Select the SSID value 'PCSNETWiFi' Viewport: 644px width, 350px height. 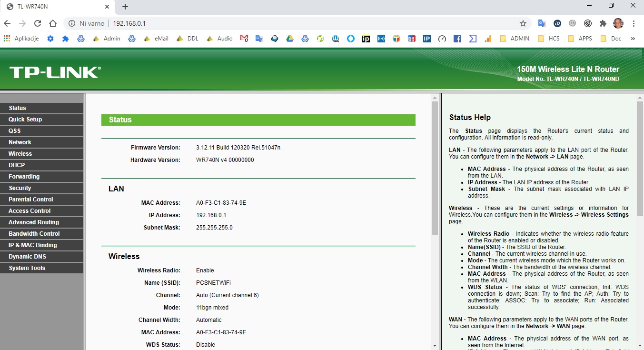coord(213,283)
